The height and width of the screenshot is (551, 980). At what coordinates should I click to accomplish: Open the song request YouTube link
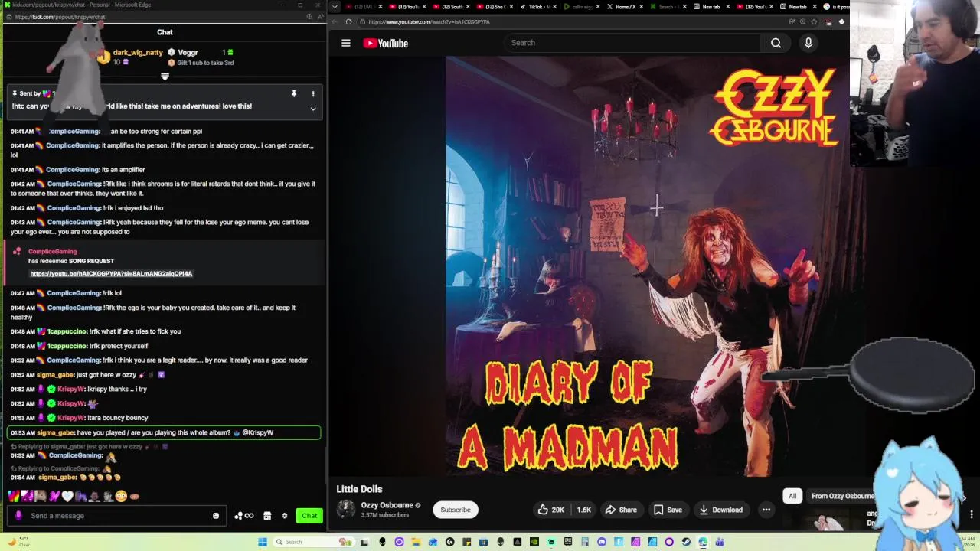pyautogui.click(x=111, y=273)
